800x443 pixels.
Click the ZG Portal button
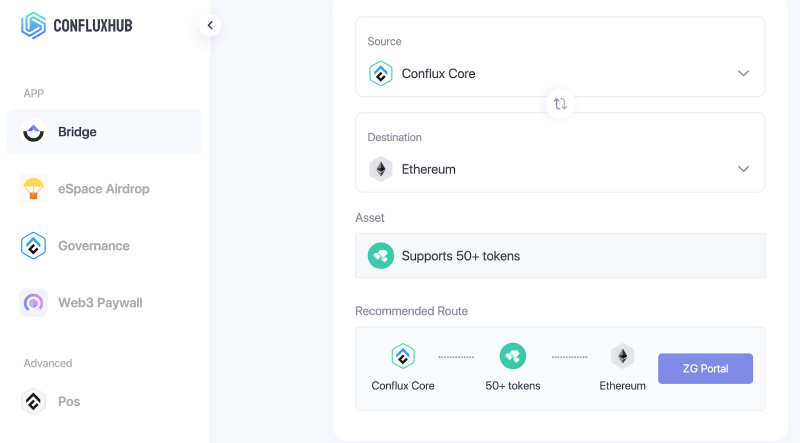pyautogui.click(x=705, y=368)
